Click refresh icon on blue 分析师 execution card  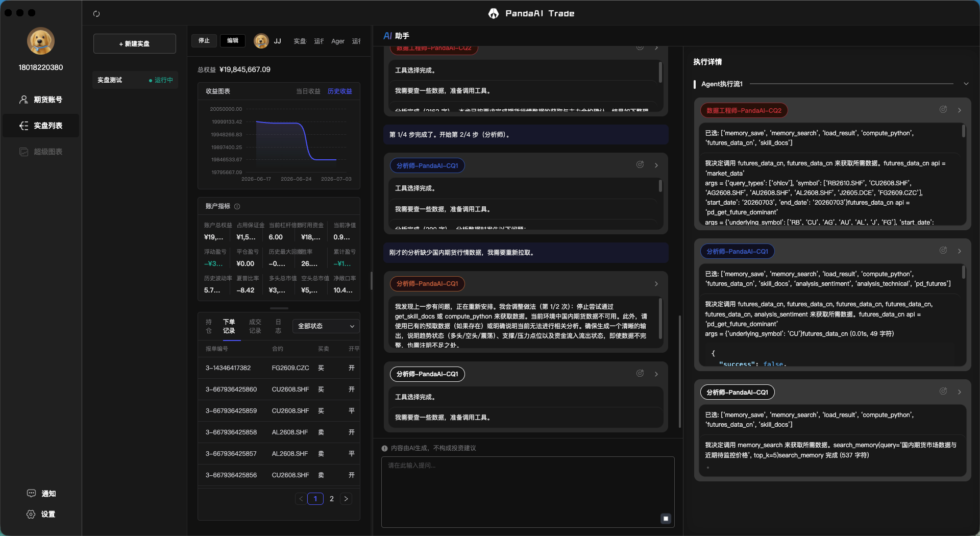tap(943, 251)
